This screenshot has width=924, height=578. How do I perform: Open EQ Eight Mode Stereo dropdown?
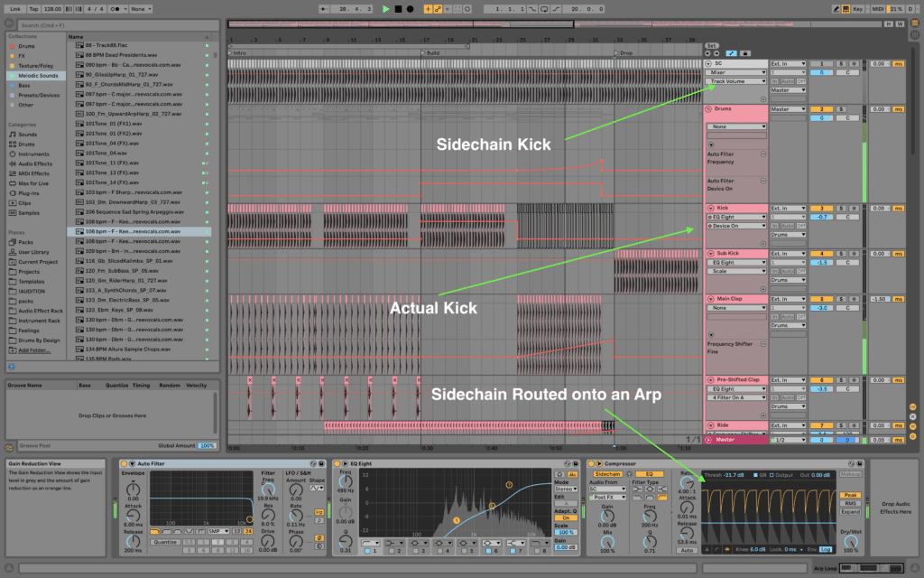tap(566, 489)
